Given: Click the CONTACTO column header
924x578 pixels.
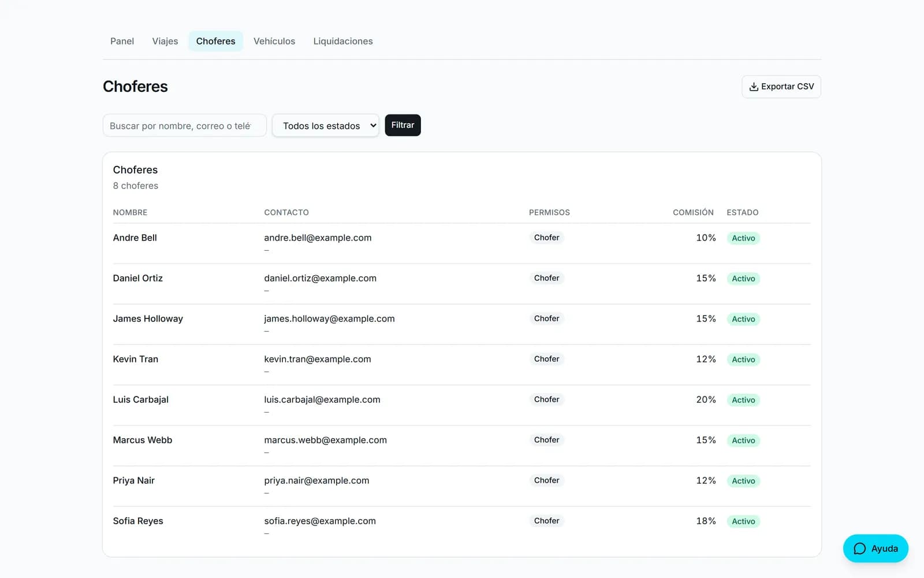Looking at the screenshot, I should click(x=286, y=212).
